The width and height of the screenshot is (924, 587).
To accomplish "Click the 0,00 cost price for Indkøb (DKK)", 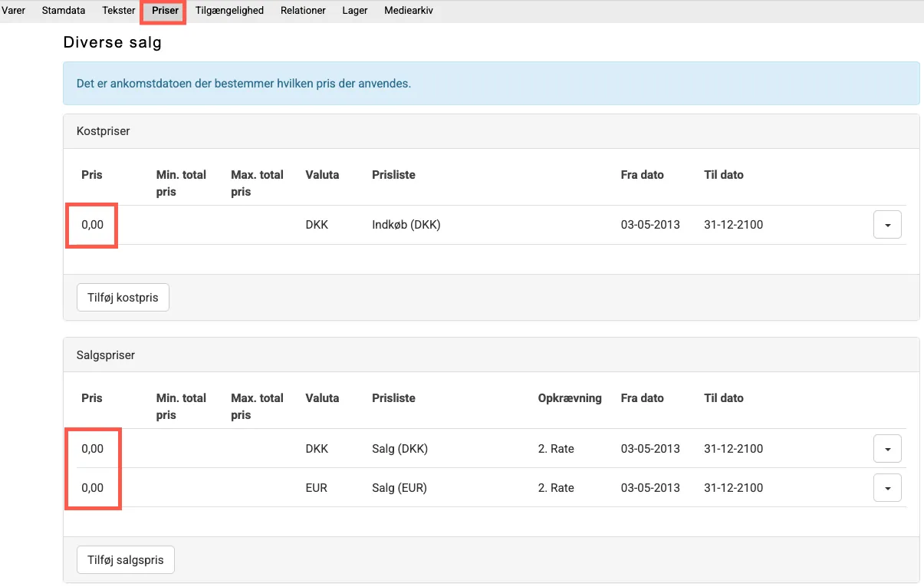I will (x=92, y=226).
